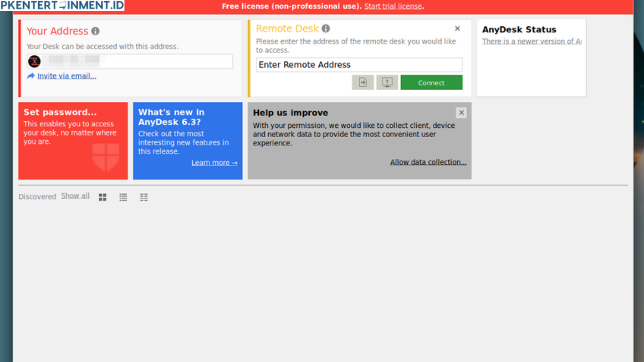This screenshot has width=644, height=362.
Task: Click the Discovered label
Action: point(37,197)
